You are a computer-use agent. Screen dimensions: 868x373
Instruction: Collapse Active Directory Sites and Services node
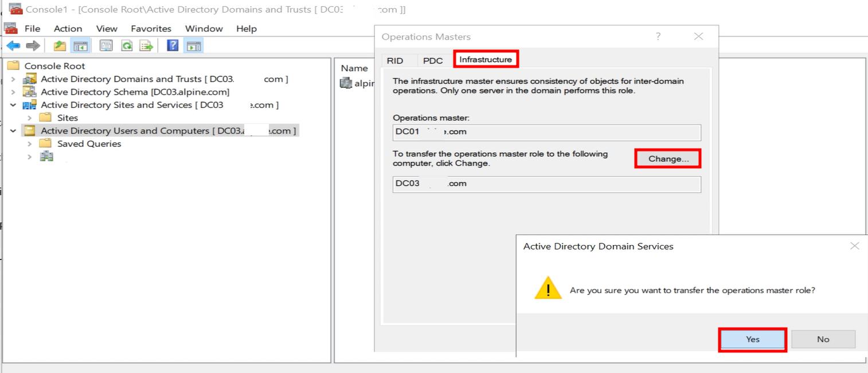click(13, 105)
